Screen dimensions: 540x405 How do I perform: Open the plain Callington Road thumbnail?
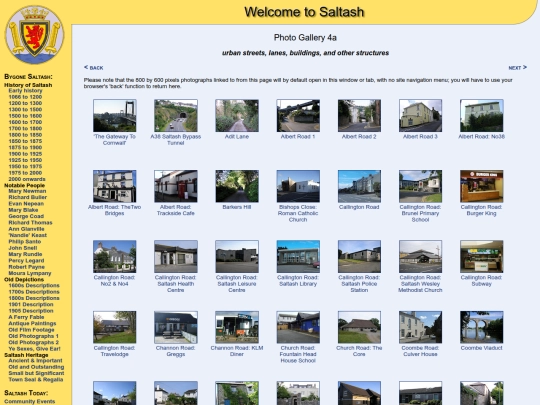pos(359,186)
